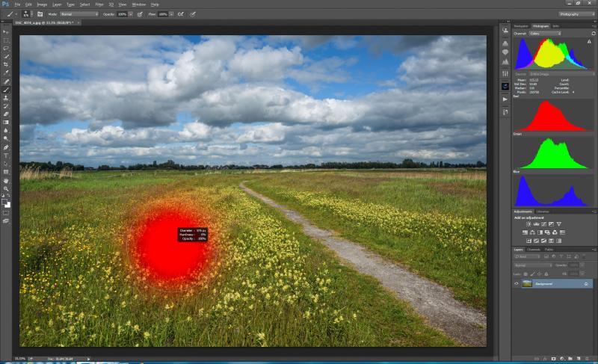Select the Zoom tool
This screenshot has width=598, height=364.
pos(6,188)
